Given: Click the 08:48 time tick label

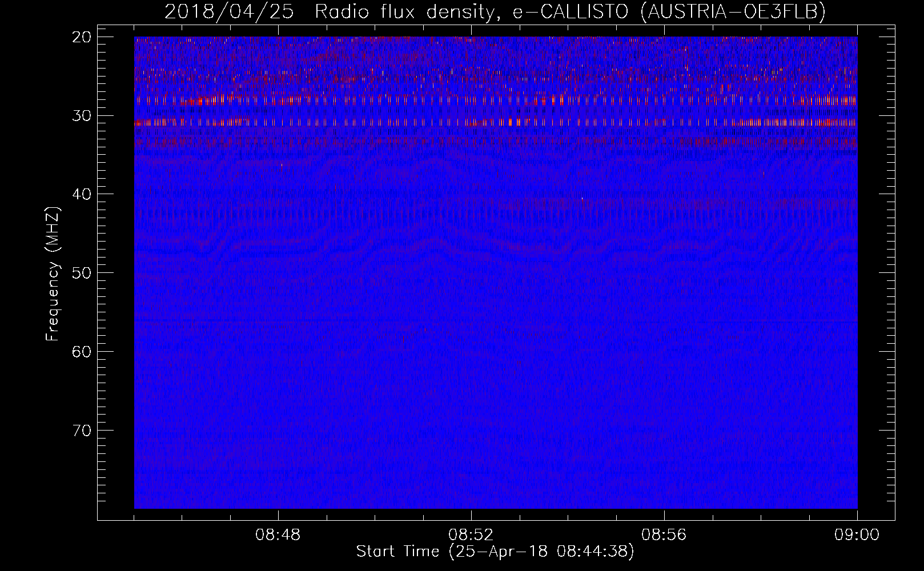Looking at the screenshot, I should tap(279, 535).
